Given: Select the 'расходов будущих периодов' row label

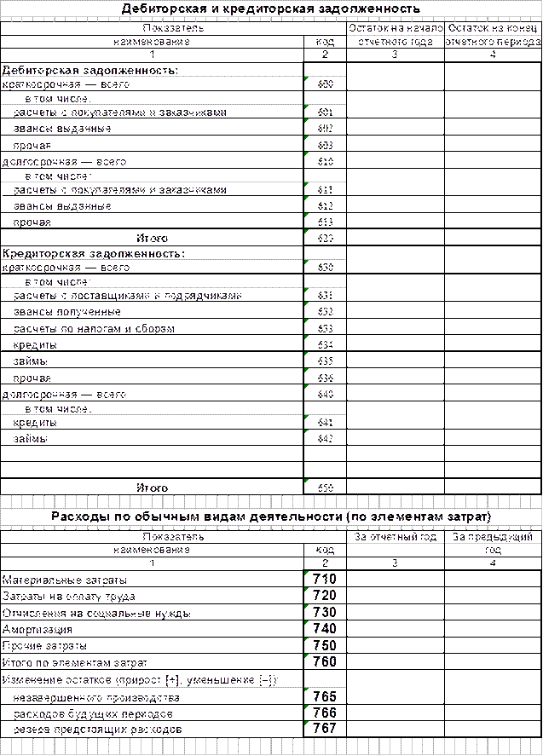Looking at the screenshot, I should click(93, 714).
